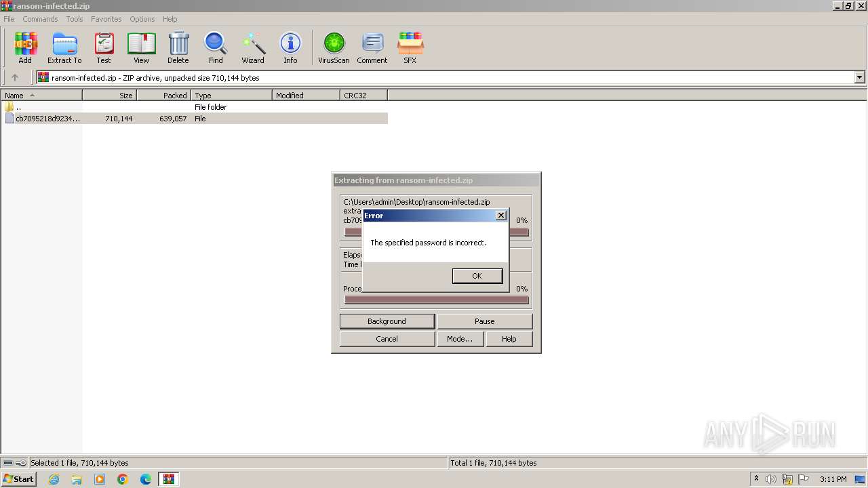Image resolution: width=868 pixels, height=488 pixels.
Task: Launch Google Chrome from taskbar
Action: pos(123,479)
